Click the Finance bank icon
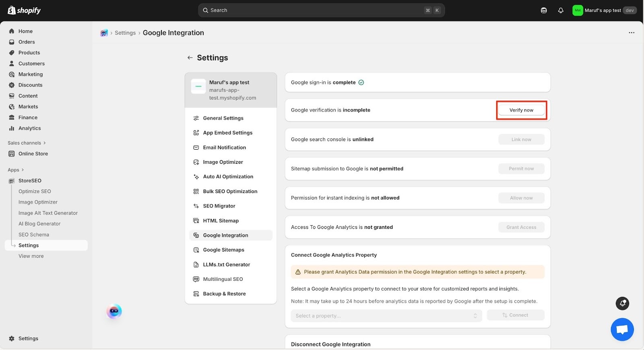 (x=12, y=117)
